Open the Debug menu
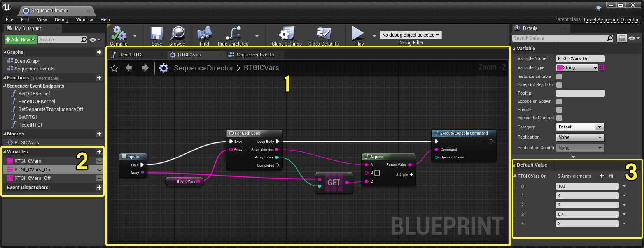 (x=61, y=19)
